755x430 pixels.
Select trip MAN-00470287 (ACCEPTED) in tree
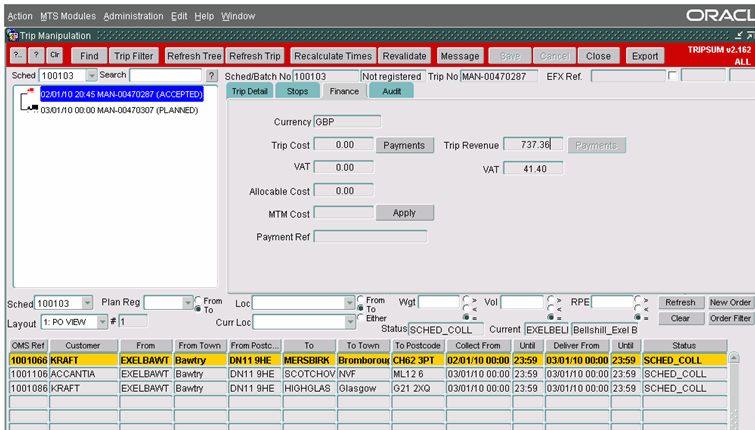121,94
